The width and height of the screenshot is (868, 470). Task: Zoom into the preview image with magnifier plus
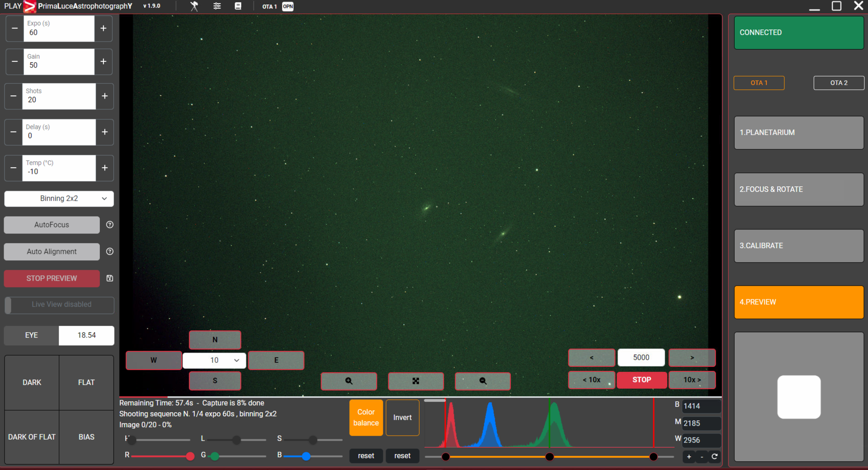pos(349,381)
